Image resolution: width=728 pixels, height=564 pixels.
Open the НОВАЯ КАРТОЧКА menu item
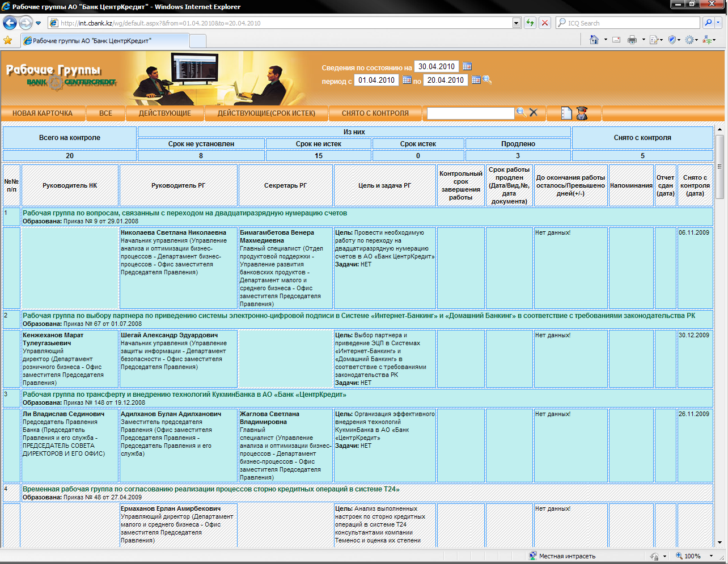click(43, 113)
